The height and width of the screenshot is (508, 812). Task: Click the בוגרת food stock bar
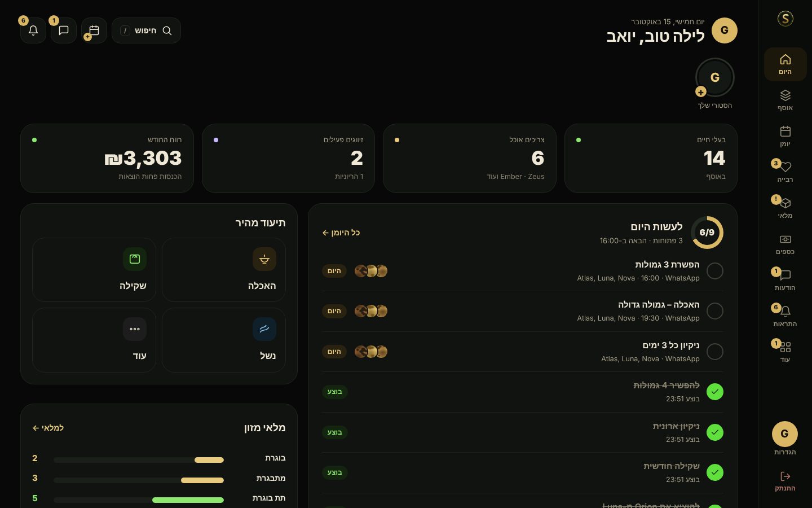tap(139, 460)
